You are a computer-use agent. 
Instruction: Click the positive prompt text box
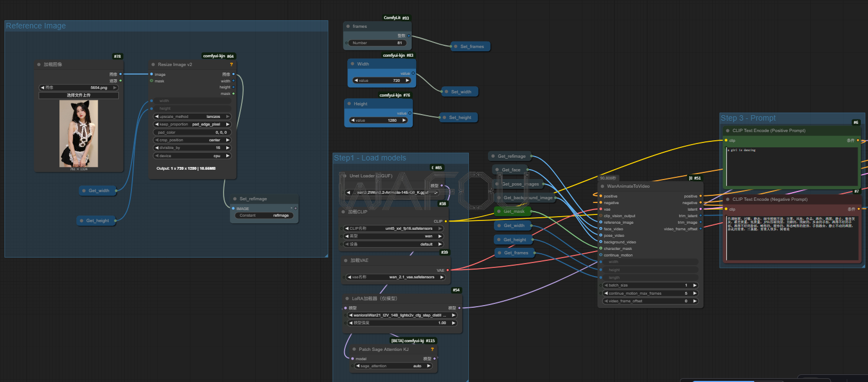coord(791,166)
